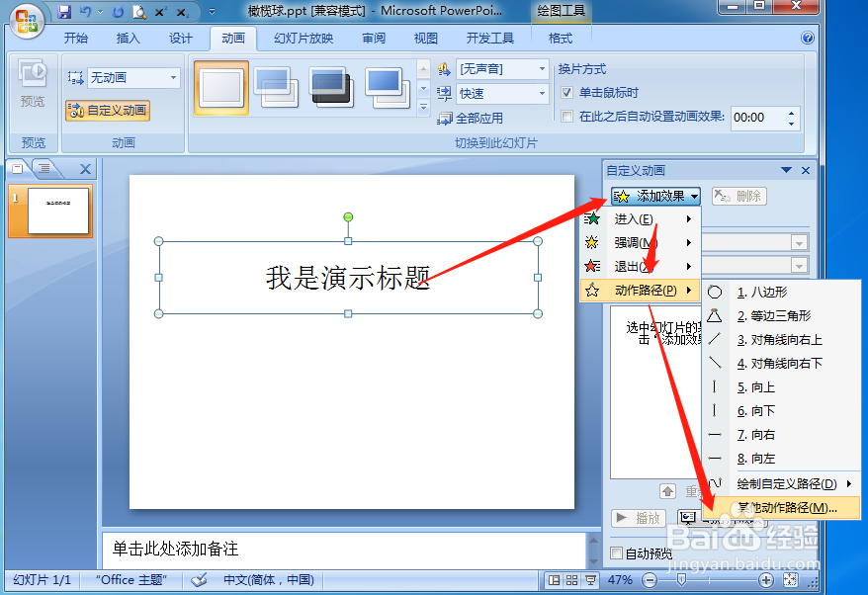The image size is (868, 595).
Task: Enable automatically after time checkbox
Action: [x=566, y=117]
